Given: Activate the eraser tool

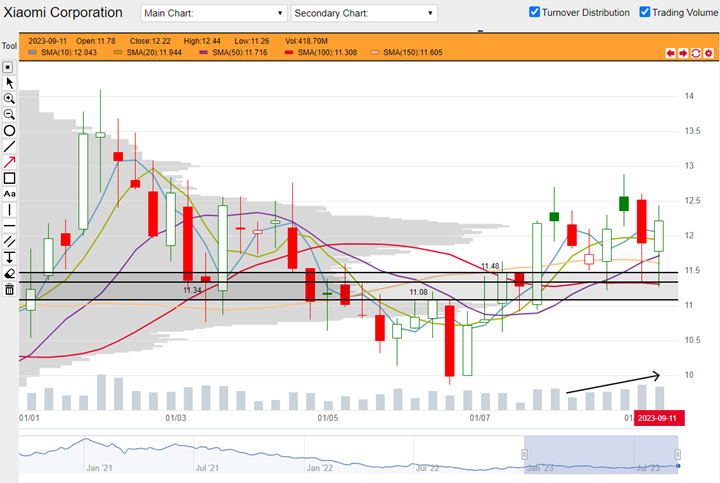Looking at the screenshot, I should [x=9, y=274].
